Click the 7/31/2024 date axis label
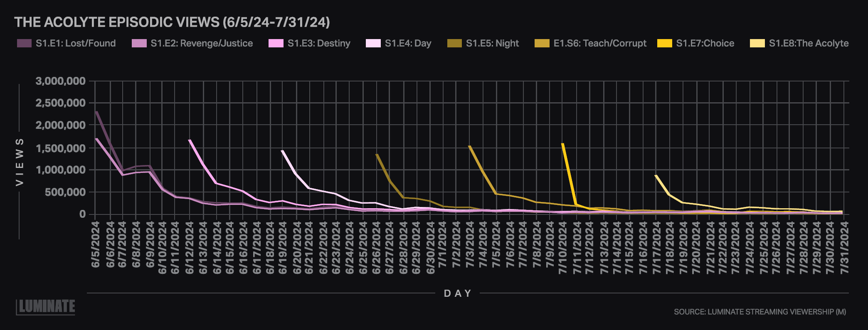Image resolution: width=868 pixels, height=330 pixels. click(x=844, y=247)
